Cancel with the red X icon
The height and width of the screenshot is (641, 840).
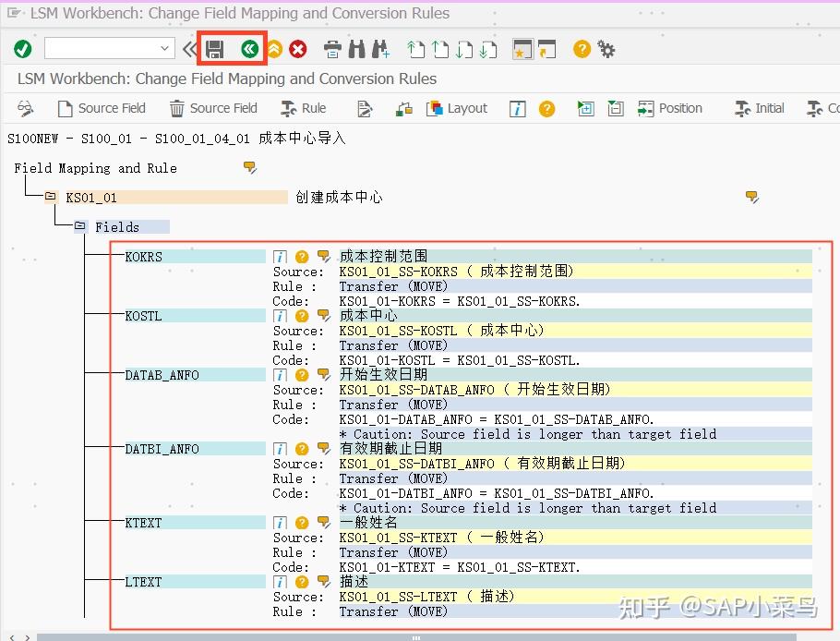[297, 49]
